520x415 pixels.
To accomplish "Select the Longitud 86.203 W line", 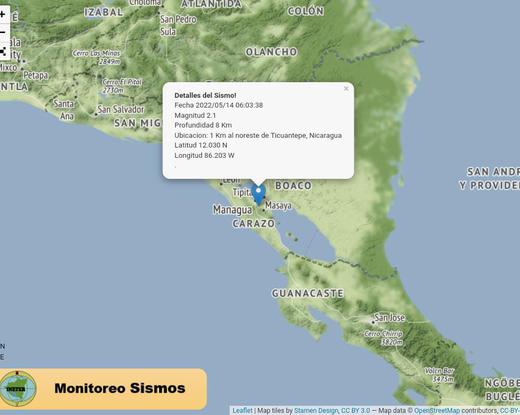I will pos(204,155).
